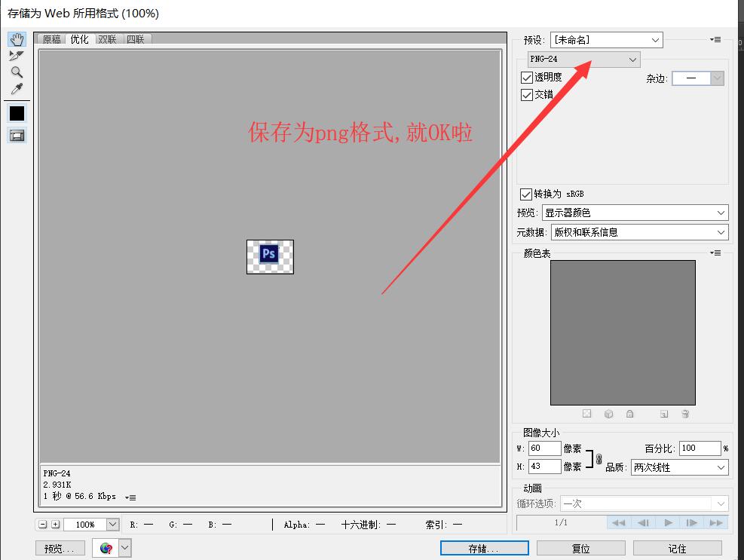Switch to the 优化 tab

pyautogui.click(x=79, y=39)
